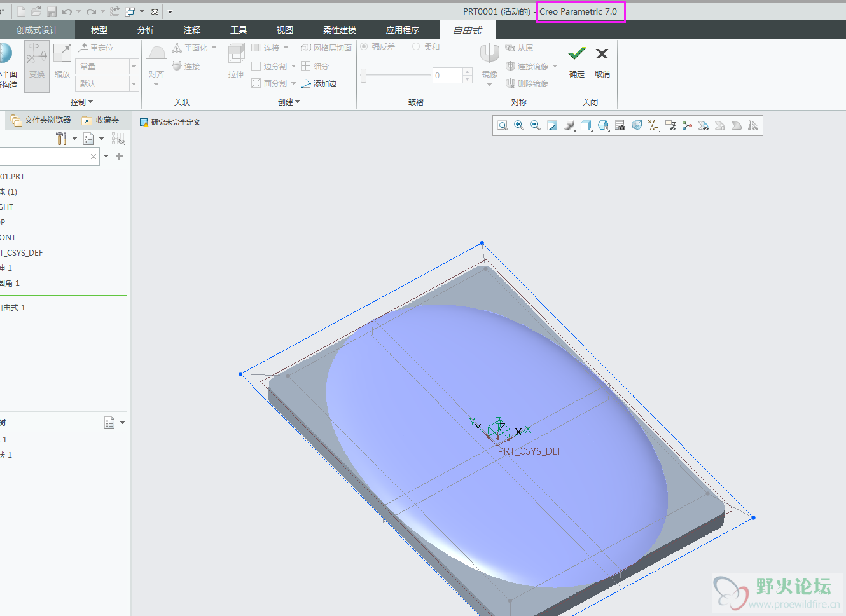Open the model tree settings hammer dropdown
The image size is (846, 616).
[74, 139]
